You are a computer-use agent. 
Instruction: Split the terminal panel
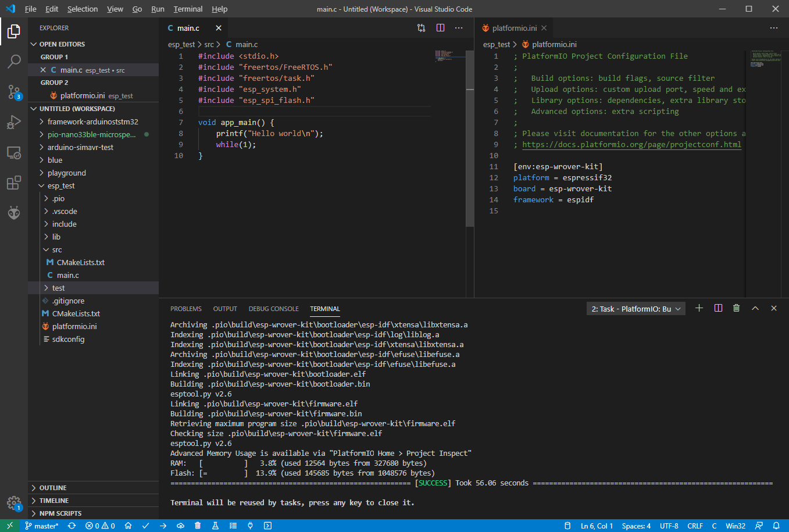(x=718, y=308)
